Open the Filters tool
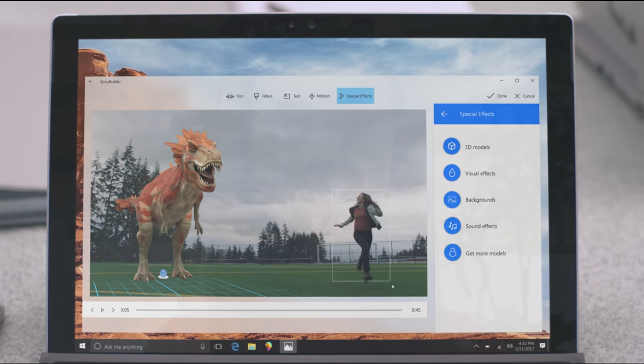Viewport: 644px width, 364px height. tap(263, 96)
